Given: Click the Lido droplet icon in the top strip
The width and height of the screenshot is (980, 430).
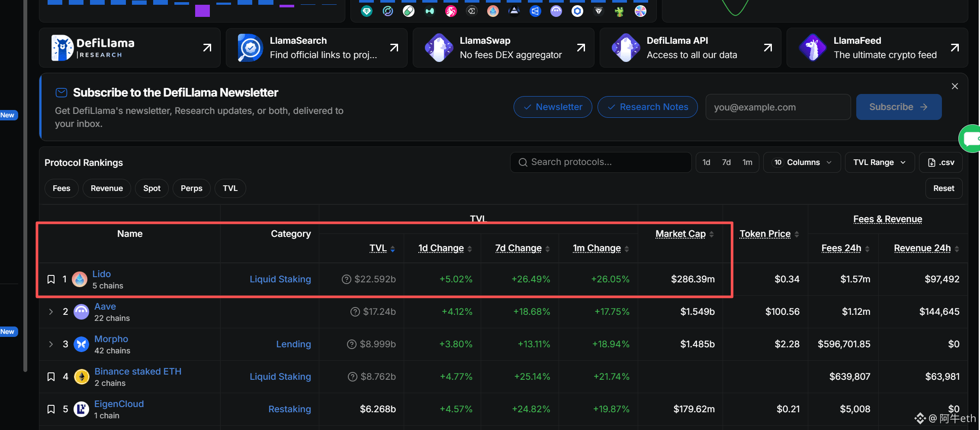Looking at the screenshot, I should pos(493,11).
